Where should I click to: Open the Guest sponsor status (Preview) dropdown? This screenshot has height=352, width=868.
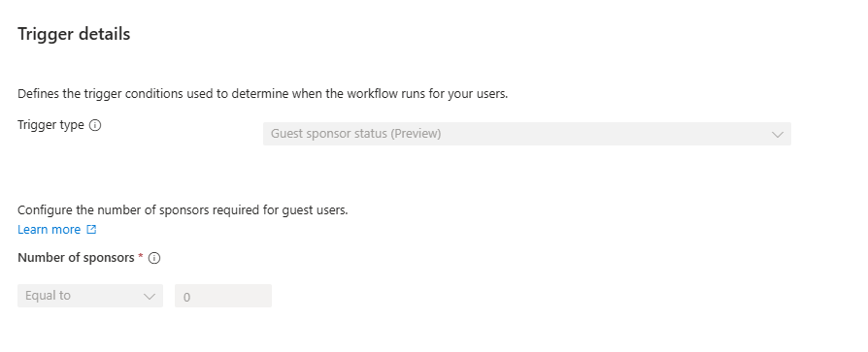pyautogui.click(x=527, y=134)
